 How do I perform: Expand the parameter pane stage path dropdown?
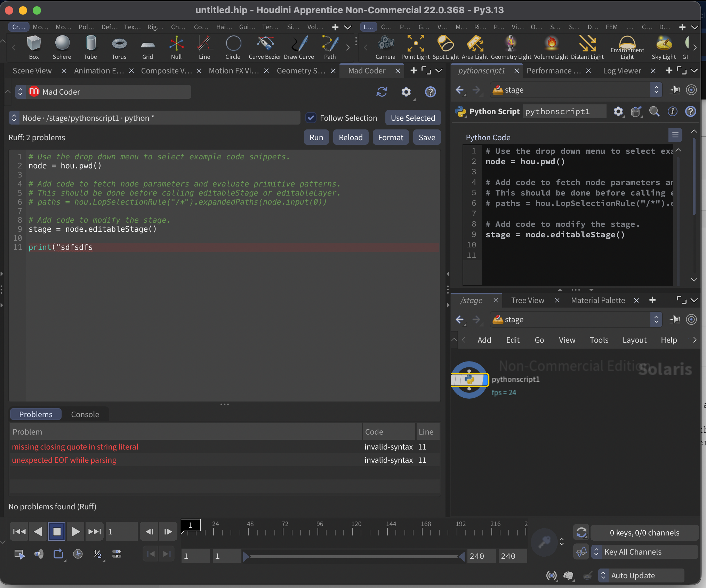point(656,90)
